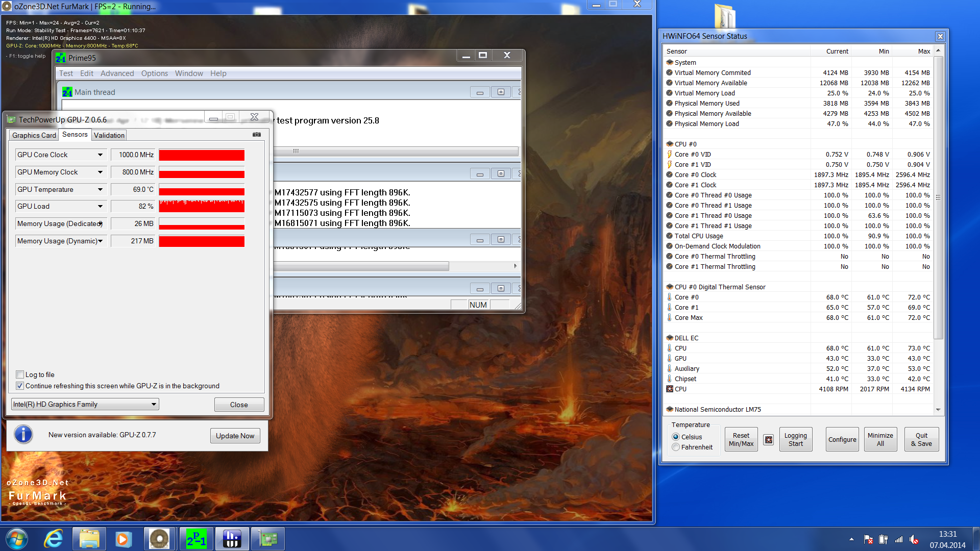Click the Minimize All button
Image resolution: width=980 pixels, height=551 pixels.
click(880, 439)
